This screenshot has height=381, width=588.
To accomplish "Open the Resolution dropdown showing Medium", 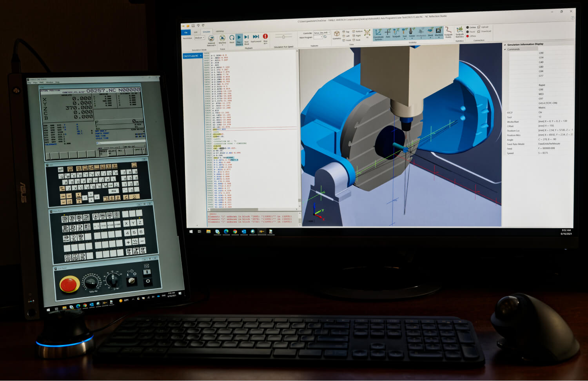I will [200, 37].
